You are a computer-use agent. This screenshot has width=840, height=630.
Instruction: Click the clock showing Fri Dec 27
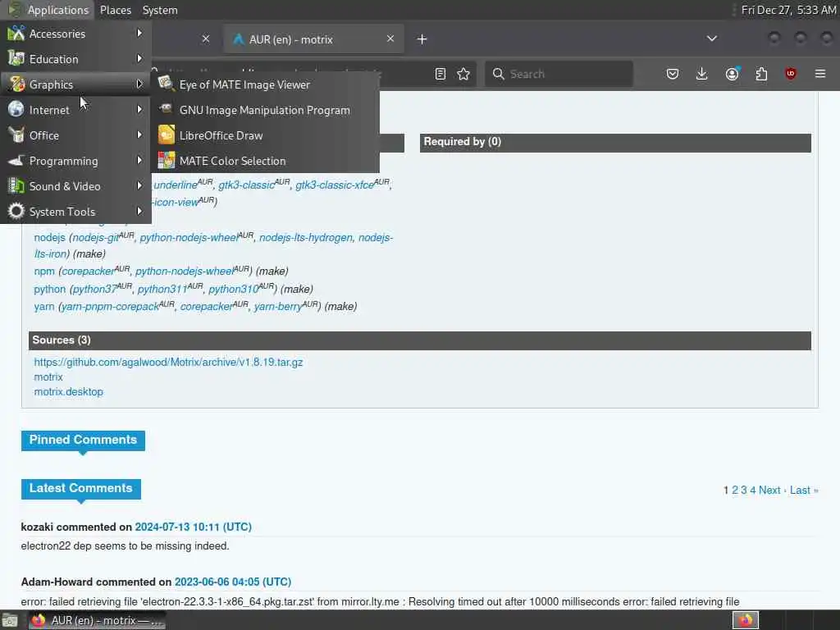[788, 10]
